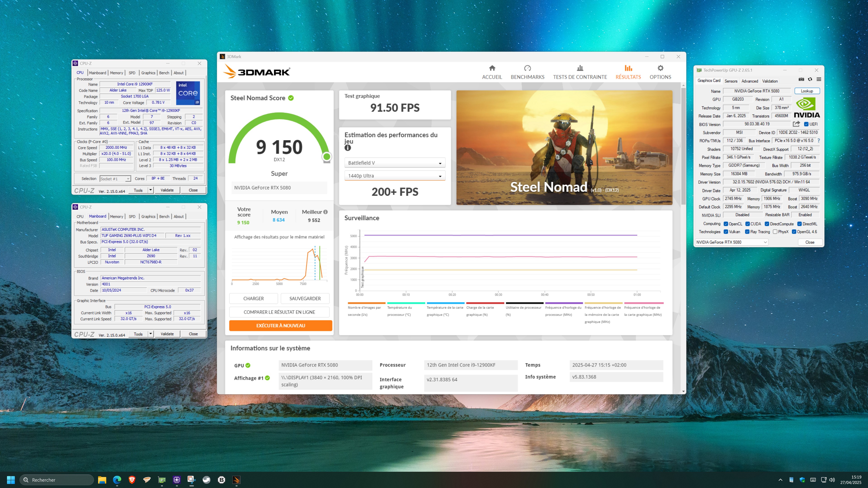Open TESTS DE CONTRAINTE stress test section
This screenshot has height=488, width=868.
580,72
